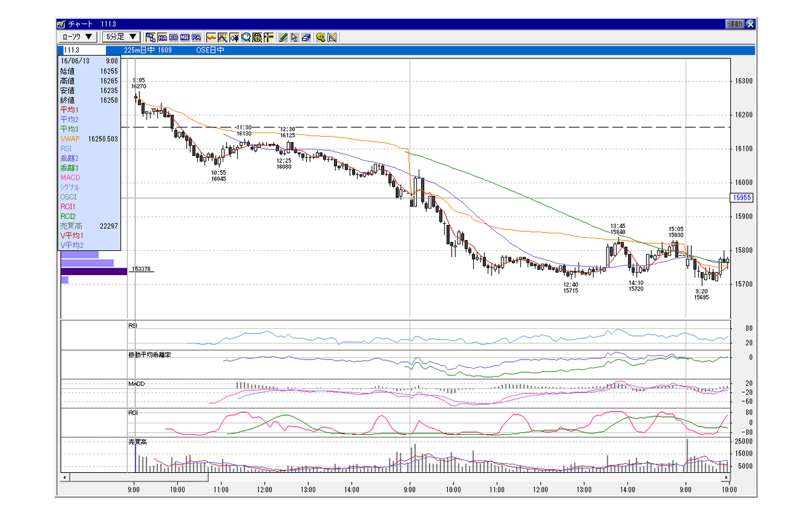
Task: Click the horizontal scrollbar right arrow
Action: [x=727, y=477]
